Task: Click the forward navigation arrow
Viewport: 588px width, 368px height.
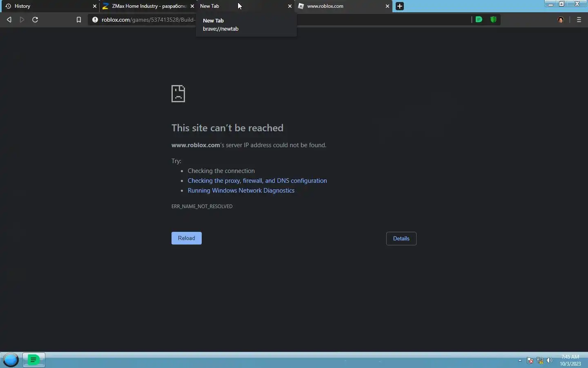Action: [22, 20]
